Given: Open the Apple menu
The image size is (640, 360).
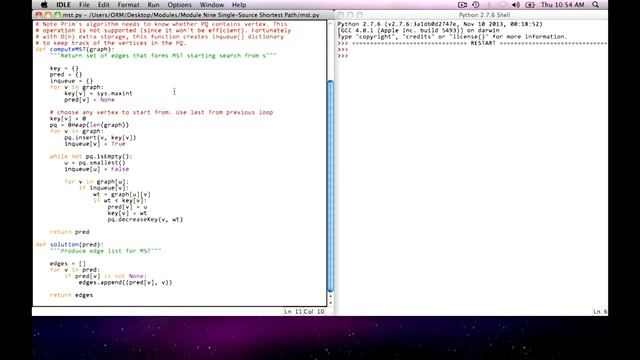Looking at the screenshot, I should [44, 5].
